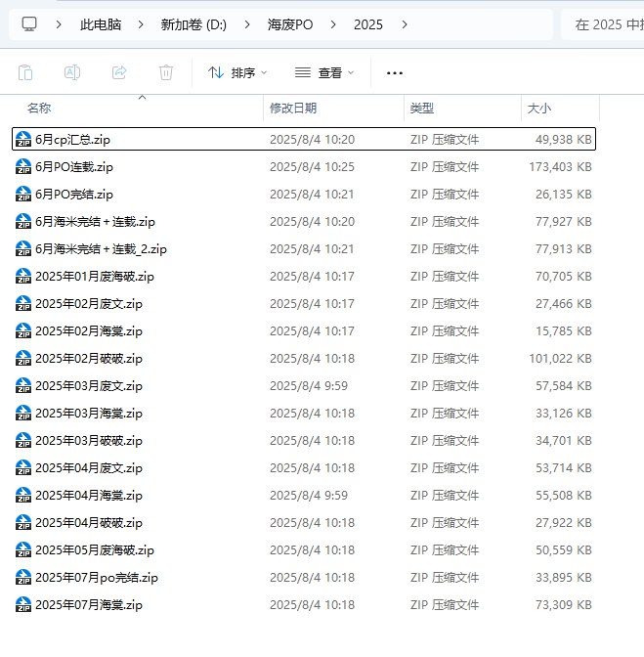Click the monitor icon in address bar

(x=29, y=24)
